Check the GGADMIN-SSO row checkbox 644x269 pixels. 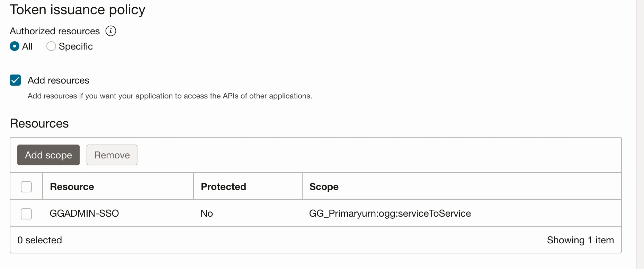point(26,214)
